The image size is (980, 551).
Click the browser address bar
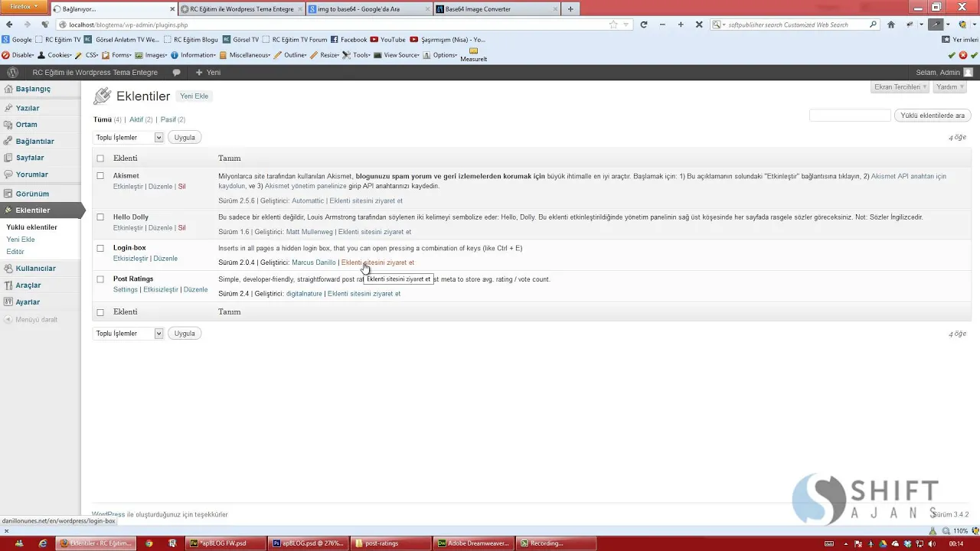333,24
